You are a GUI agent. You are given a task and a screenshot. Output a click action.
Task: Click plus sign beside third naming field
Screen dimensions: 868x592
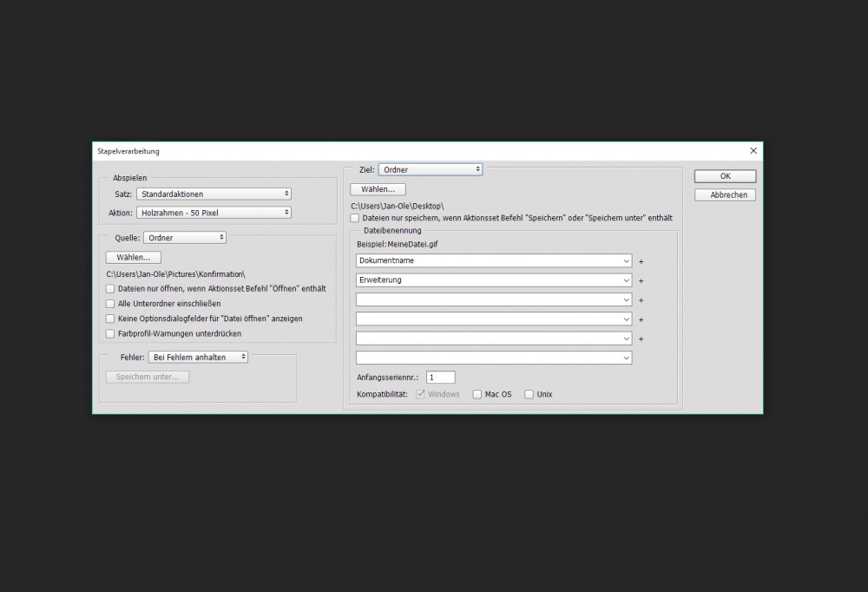pyautogui.click(x=641, y=300)
